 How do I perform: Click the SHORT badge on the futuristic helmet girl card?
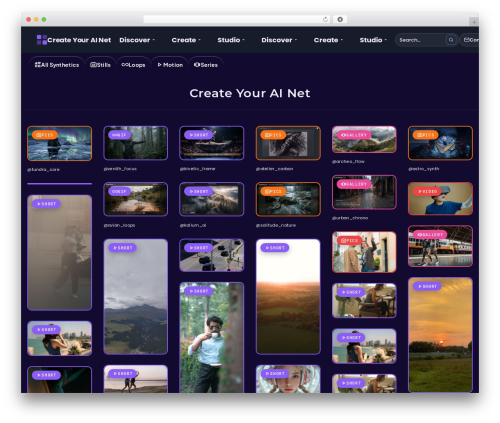pyautogui.click(x=275, y=374)
